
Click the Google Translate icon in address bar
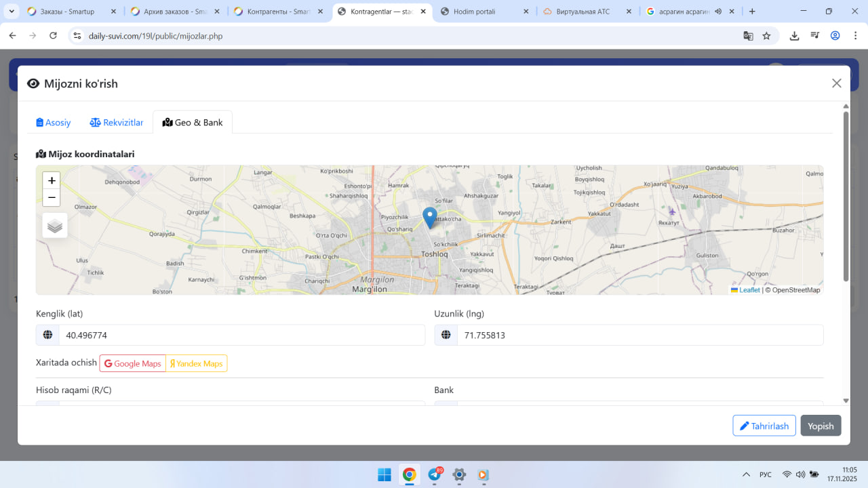click(x=748, y=36)
